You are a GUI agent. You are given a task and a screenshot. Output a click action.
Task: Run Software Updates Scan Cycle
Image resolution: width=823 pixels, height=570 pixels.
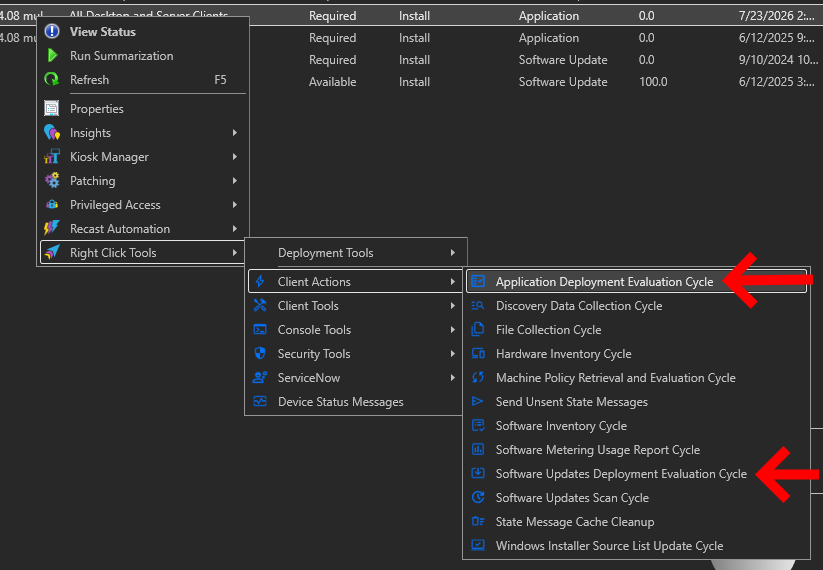pyautogui.click(x=636, y=498)
